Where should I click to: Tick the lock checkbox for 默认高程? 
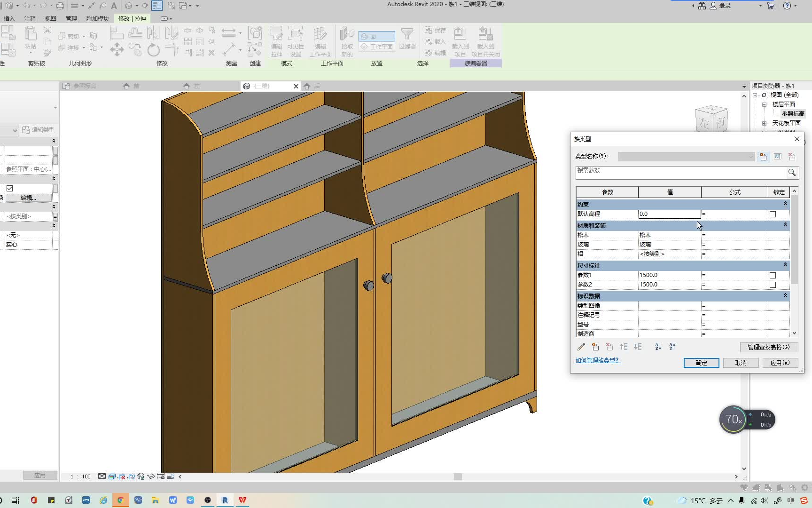[x=773, y=214]
